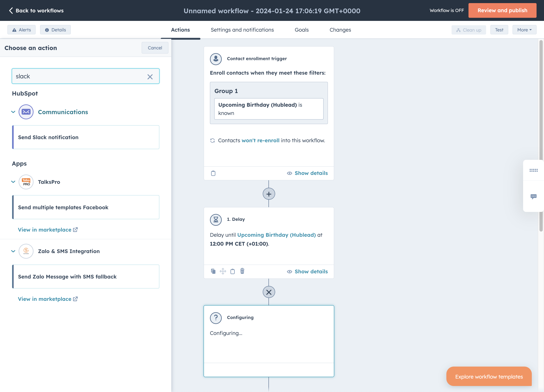
Task: Click the Cancel button in action panel
Action: pos(155,48)
